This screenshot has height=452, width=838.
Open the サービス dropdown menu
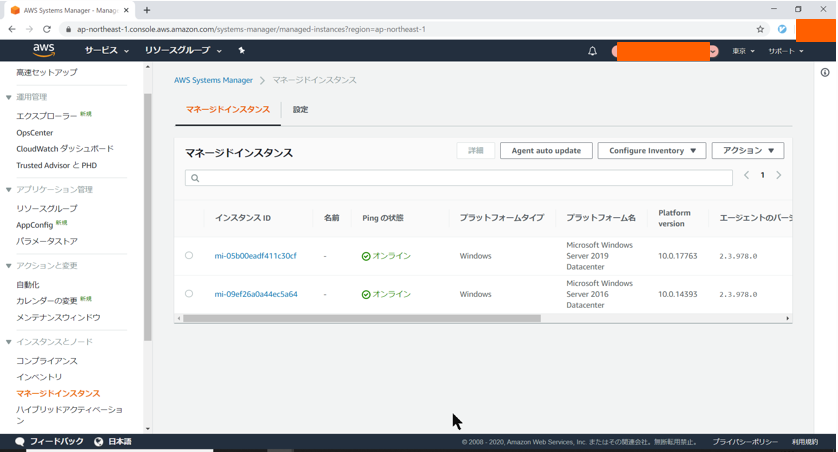[106, 50]
